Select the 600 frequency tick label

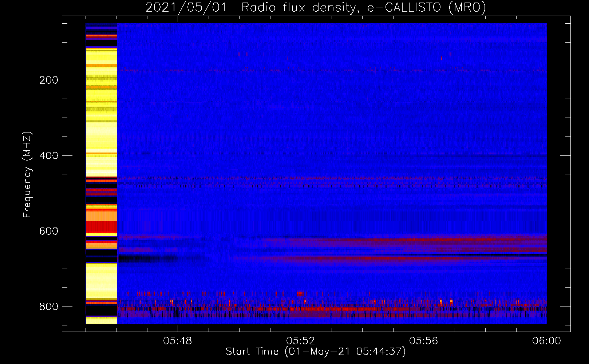pyautogui.click(x=49, y=232)
